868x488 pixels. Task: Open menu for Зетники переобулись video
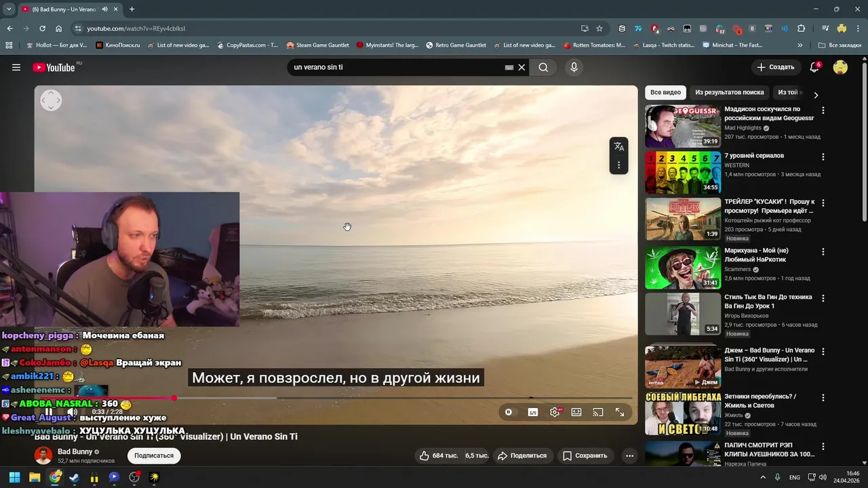[x=823, y=397]
